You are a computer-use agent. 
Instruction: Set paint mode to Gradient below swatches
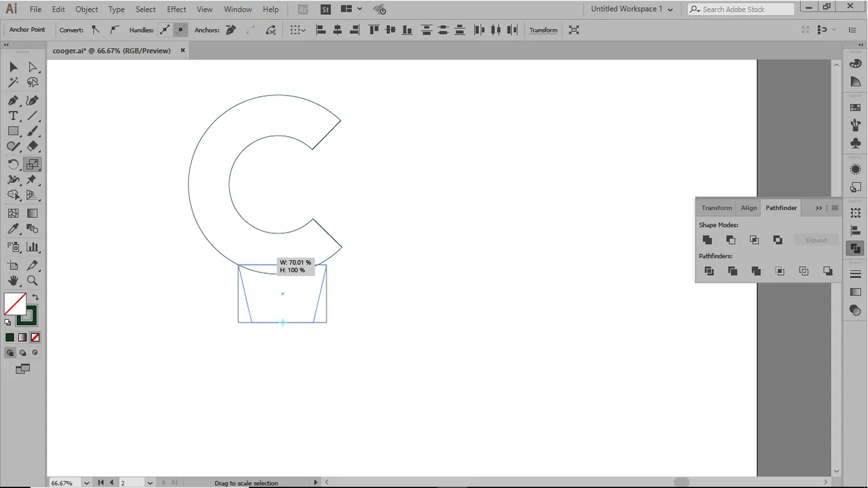point(22,338)
